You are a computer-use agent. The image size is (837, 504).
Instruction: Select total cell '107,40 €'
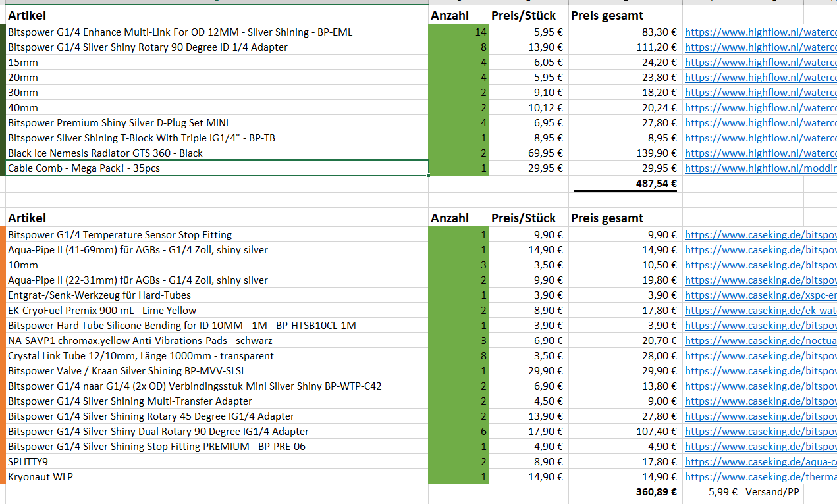pyautogui.click(x=626, y=431)
